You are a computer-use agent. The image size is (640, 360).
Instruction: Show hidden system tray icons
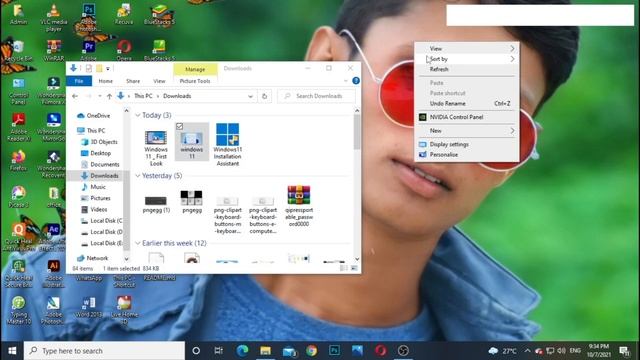coord(527,351)
